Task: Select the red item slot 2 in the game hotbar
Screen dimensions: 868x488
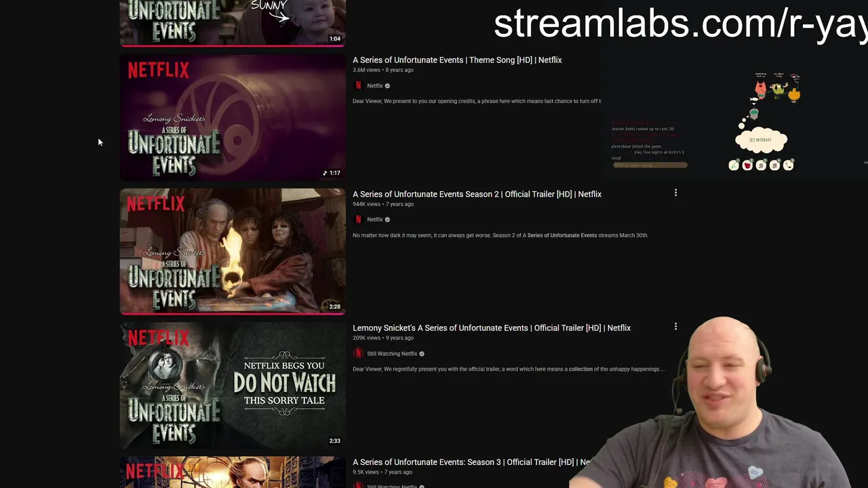Action: click(x=747, y=165)
